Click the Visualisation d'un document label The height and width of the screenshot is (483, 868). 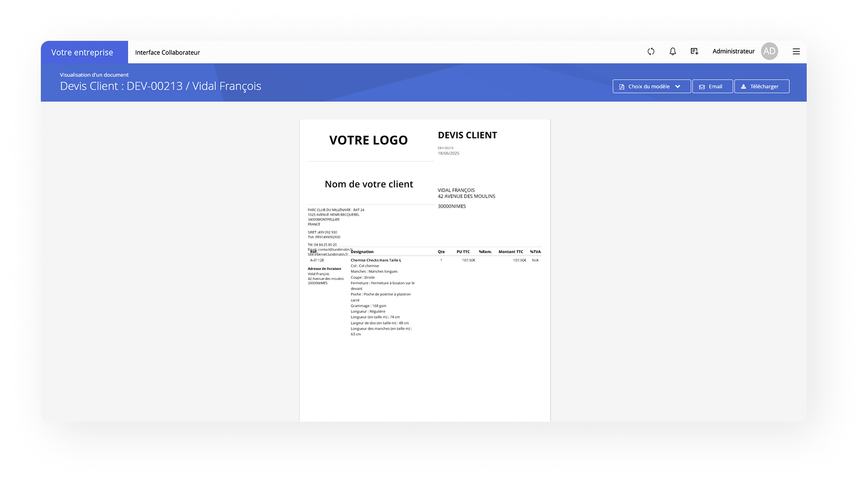pyautogui.click(x=94, y=75)
